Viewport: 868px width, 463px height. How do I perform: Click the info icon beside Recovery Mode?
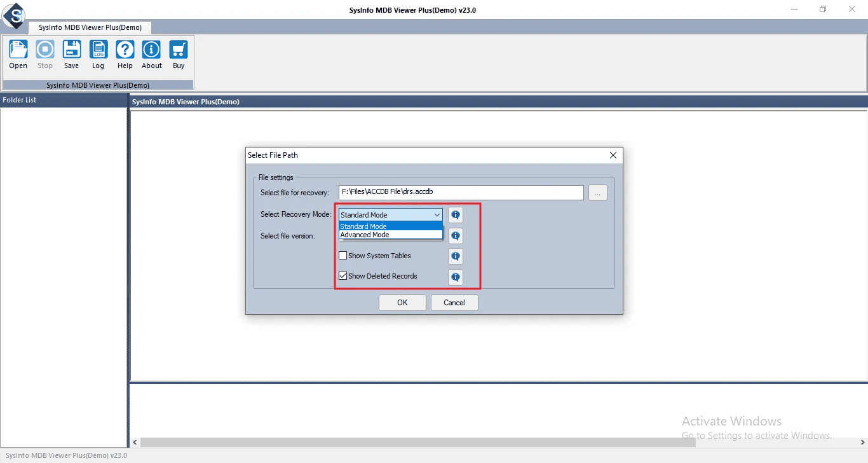(x=456, y=215)
